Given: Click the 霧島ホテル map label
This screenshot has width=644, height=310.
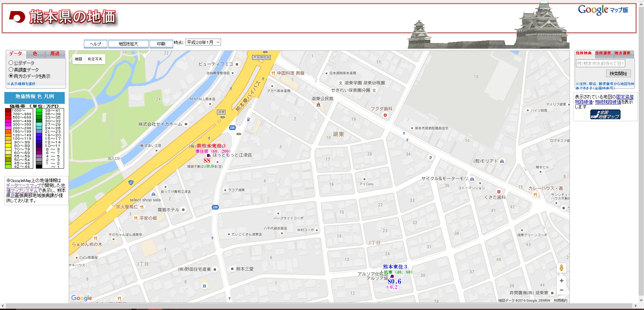Looking at the screenshot, I should pyautogui.click(x=168, y=210).
